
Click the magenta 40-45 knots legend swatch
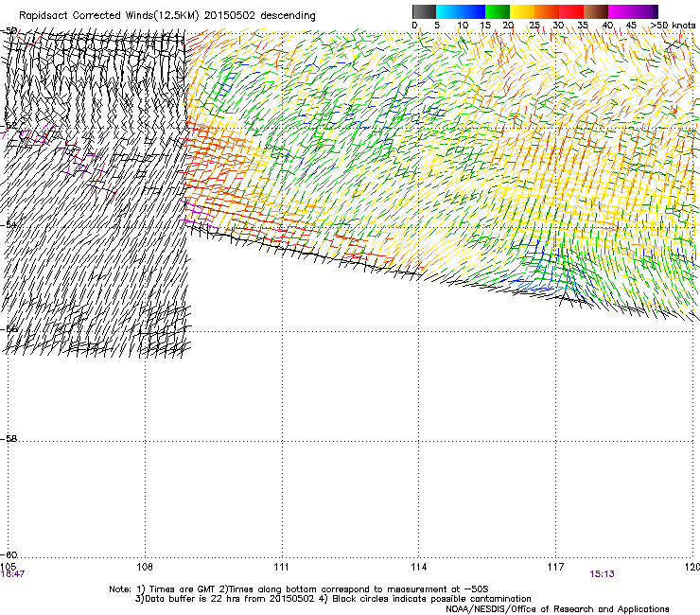(x=621, y=11)
